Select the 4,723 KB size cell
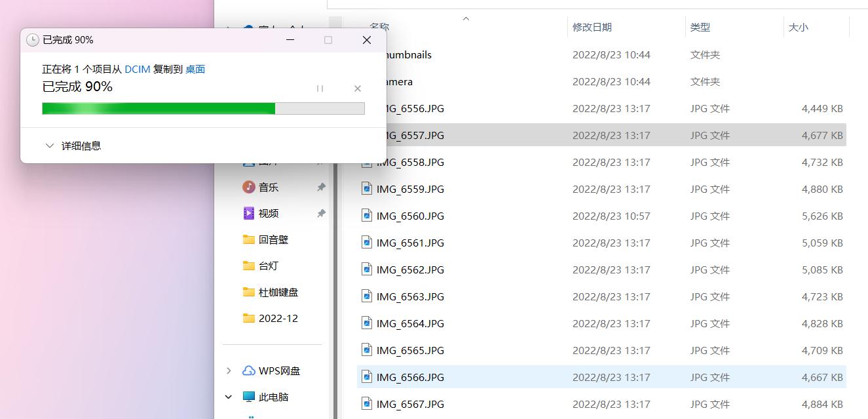The image size is (868, 419). coord(822,296)
